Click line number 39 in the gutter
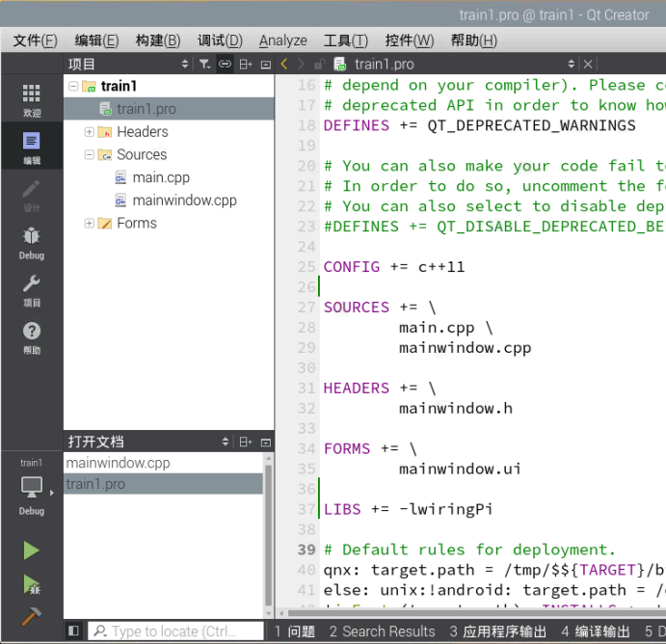The image size is (666, 644). (306, 550)
